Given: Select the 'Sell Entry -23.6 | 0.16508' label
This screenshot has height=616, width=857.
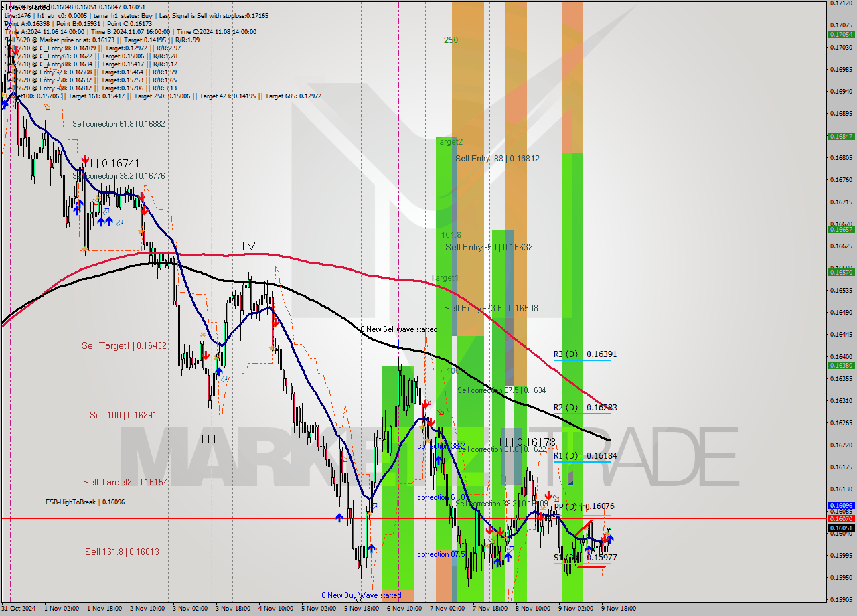Looking at the screenshot, I should click(x=491, y=308).
